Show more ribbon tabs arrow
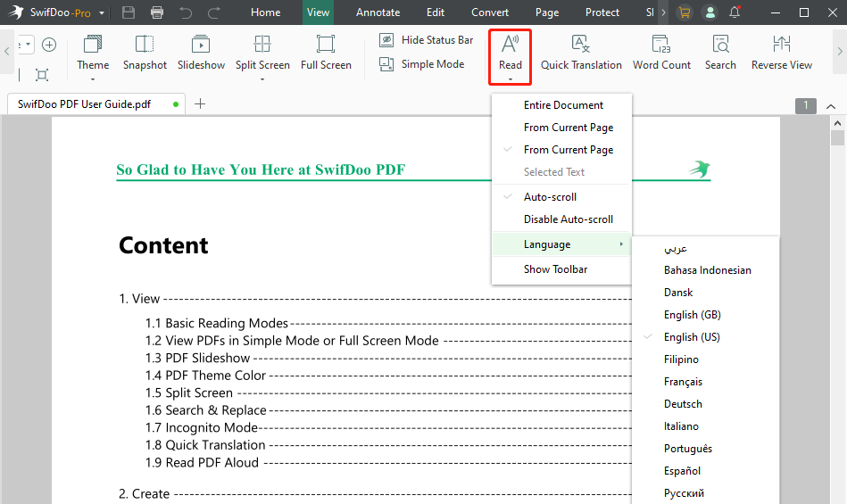 click(x=663, y=12)
